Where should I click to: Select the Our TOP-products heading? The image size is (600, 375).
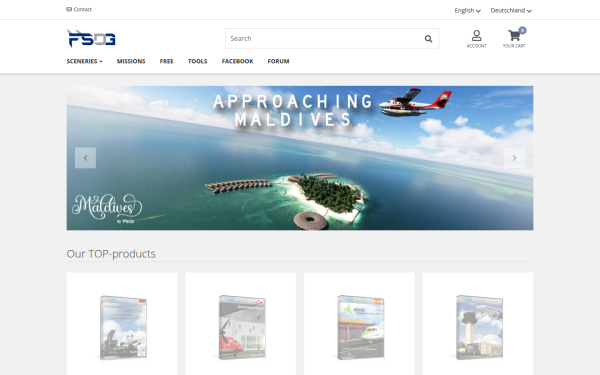click(111, 254)
